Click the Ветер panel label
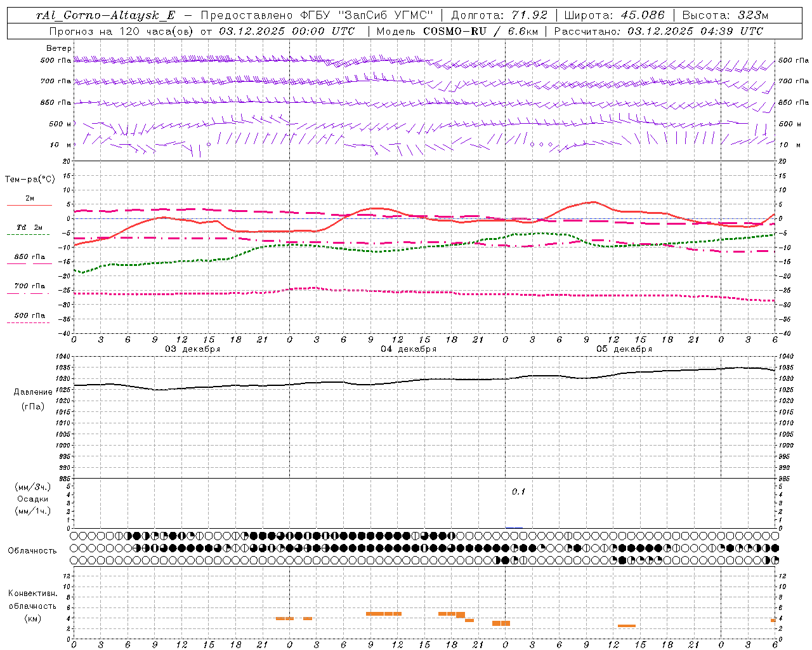This screenshot has width=812, height=650. pyautogui.click(x=59, y=48)
